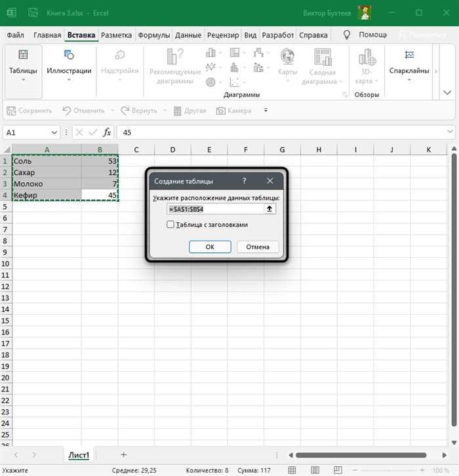Expand the formula bar chevron
459x476 pixels.
tap(450, 131)
